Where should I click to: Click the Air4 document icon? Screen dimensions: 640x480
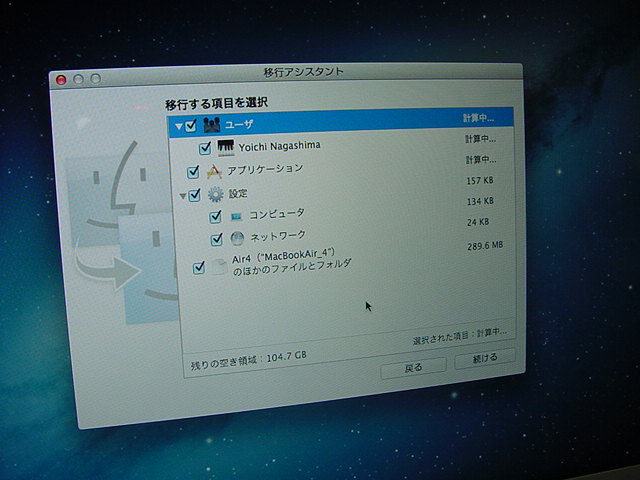[219, 267]
